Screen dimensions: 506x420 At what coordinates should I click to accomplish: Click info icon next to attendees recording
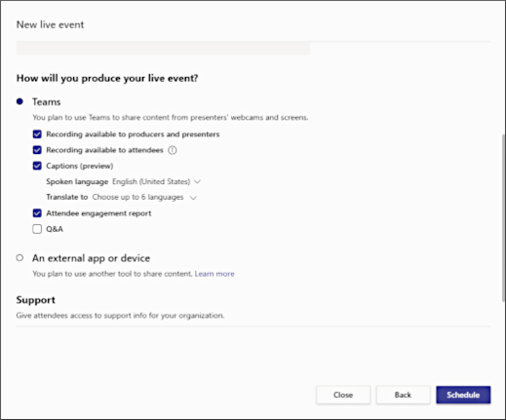[x=173, y=150]
